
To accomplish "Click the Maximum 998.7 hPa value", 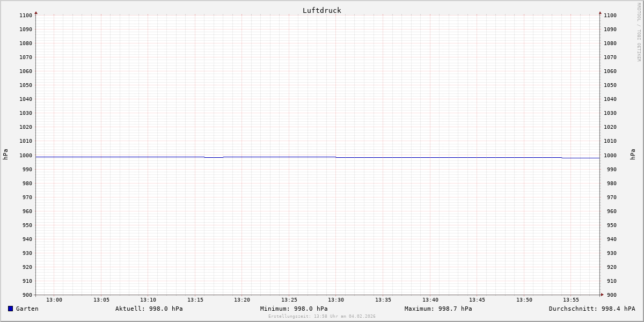I will [438, 309].
